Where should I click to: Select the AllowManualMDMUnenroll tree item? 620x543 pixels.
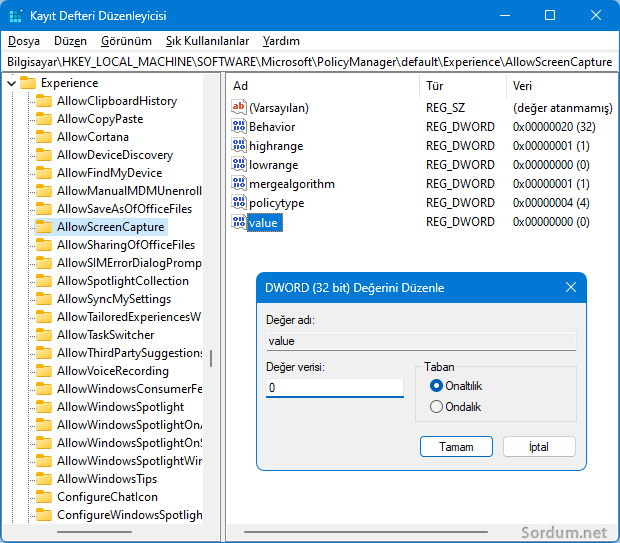(129, 191)
